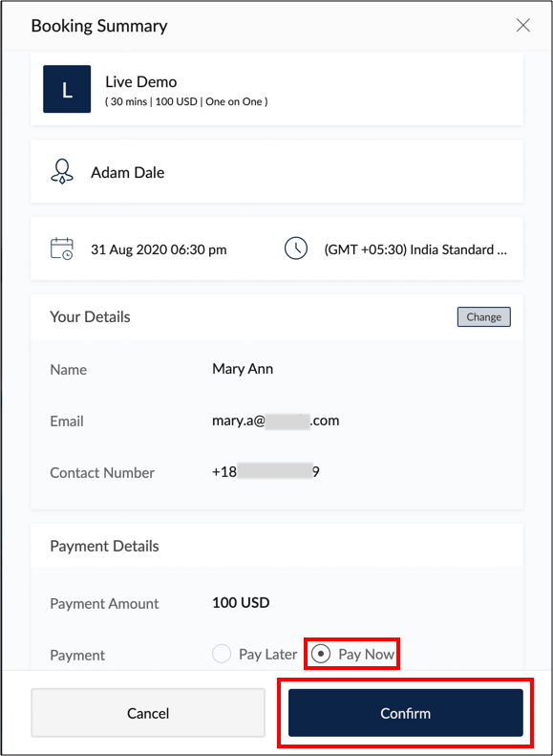Image resolution: width=553 pixels, height=756 pixels.
Task: Select the Pay Now radio button
Action: (321, 655)
